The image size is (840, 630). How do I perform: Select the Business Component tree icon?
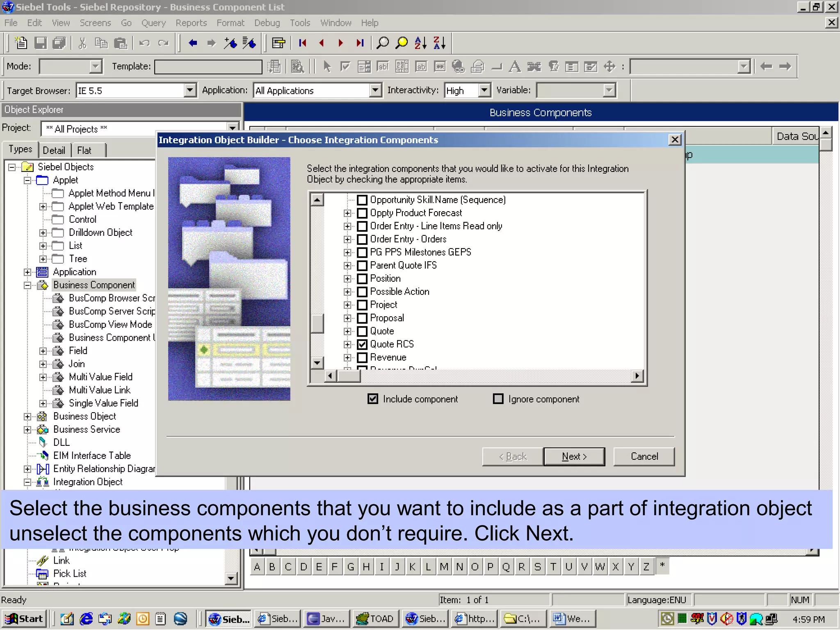point(43,285)
